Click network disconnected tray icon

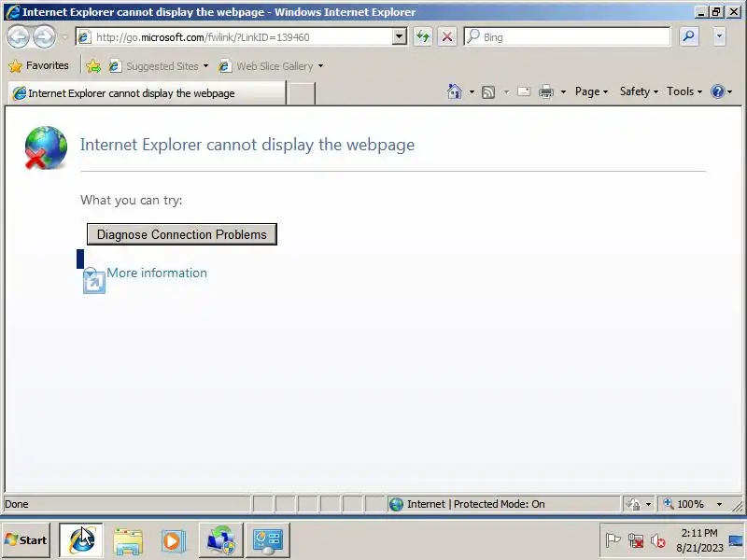(x=636, y=540)
